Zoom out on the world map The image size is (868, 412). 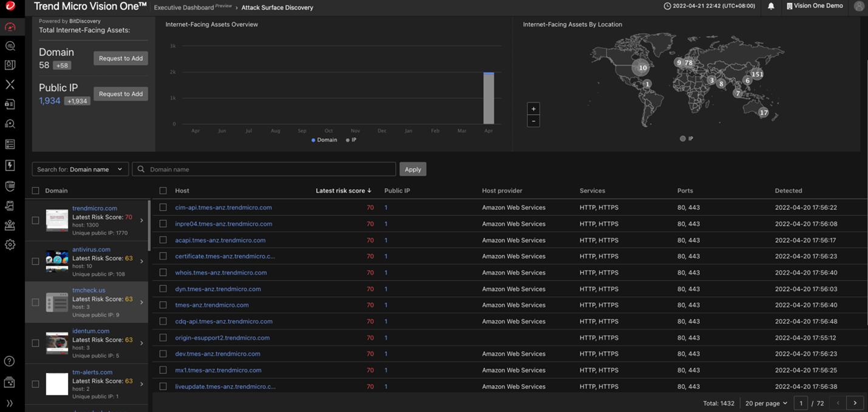click(534, 121)
